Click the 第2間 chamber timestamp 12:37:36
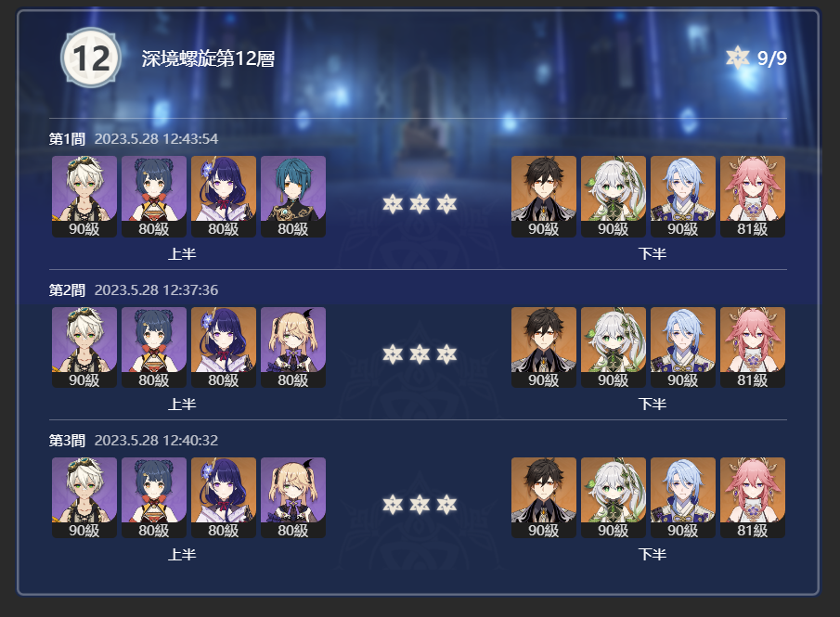The image size is (840, 617). point(190,289)
